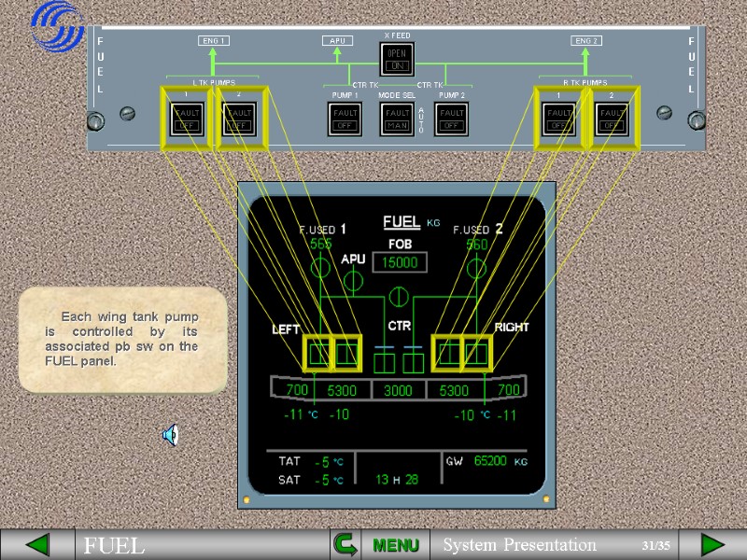747x560 pixels.
Task: Click F.USED 2 value 560
Action: (x=477, y=245)
